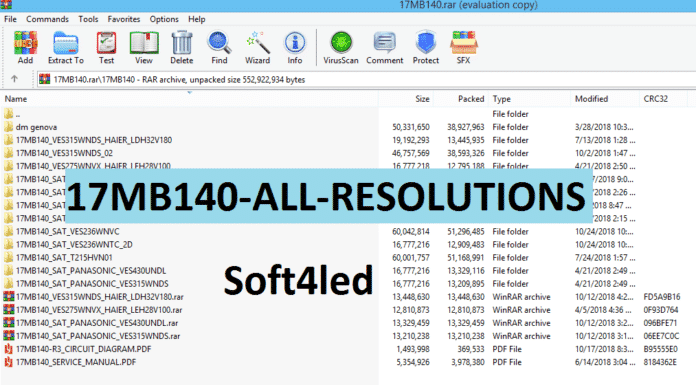The width and height of the screenshot is (696, 385).
Task: Sort by Type column header
Action: tap(529, 99)
